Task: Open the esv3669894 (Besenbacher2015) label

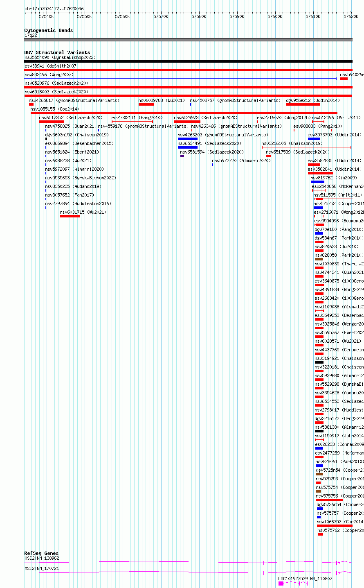Action: [x=79, y=143]
